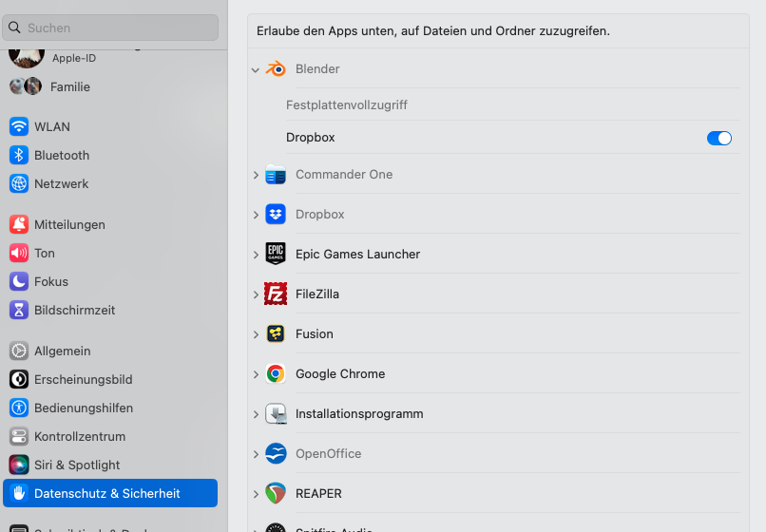Open the Familie section
Image resolution: width=766 pixels, height=532 pixels.
(69, 86)
